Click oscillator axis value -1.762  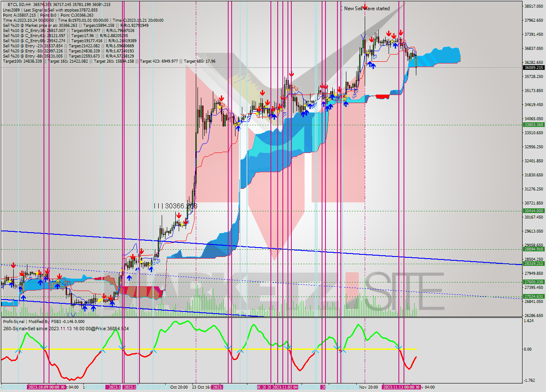tap(529, 381)
